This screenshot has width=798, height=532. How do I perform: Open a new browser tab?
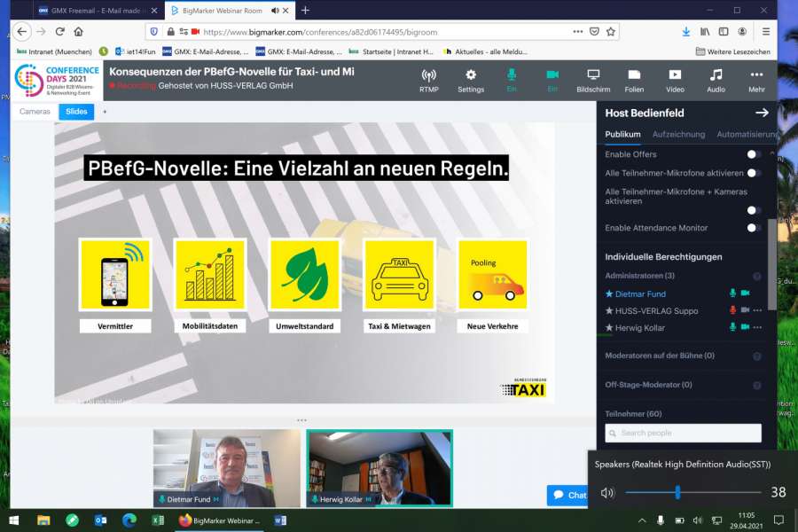pyautogui.click(x=305, y=10)
